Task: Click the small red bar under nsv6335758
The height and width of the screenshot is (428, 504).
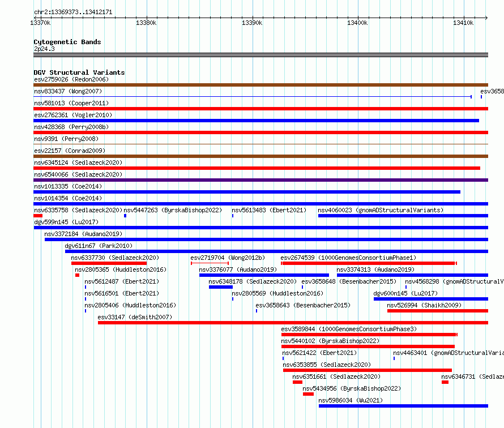Action: pos(38,216)
